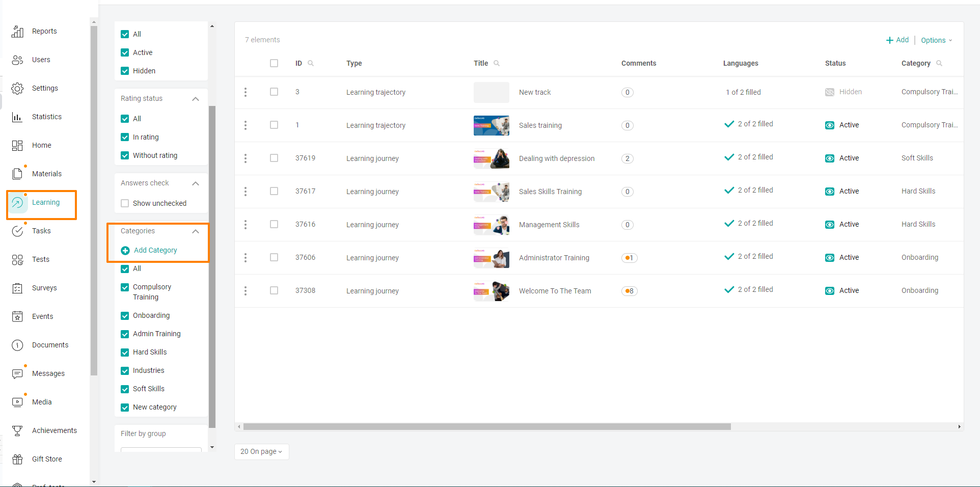Click the ID column search icon
The height and width of the screenshot is (487, 980).
[x=311, y=63]
